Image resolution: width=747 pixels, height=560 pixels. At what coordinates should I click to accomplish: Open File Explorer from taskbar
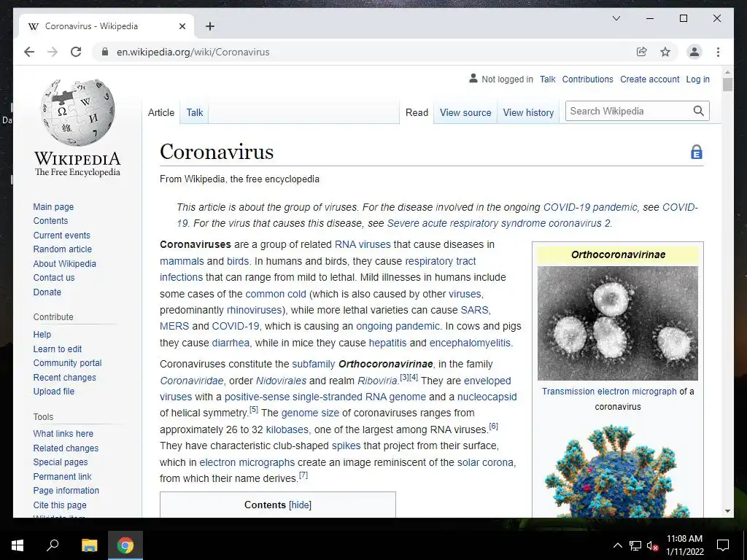[x=89, y=545]
